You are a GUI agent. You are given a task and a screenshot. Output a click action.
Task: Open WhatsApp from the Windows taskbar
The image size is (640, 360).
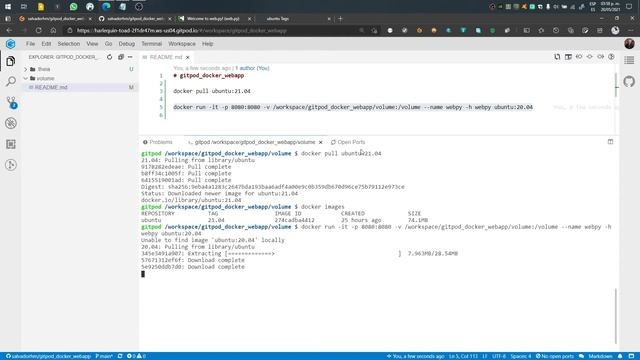(x=73, y=7)
